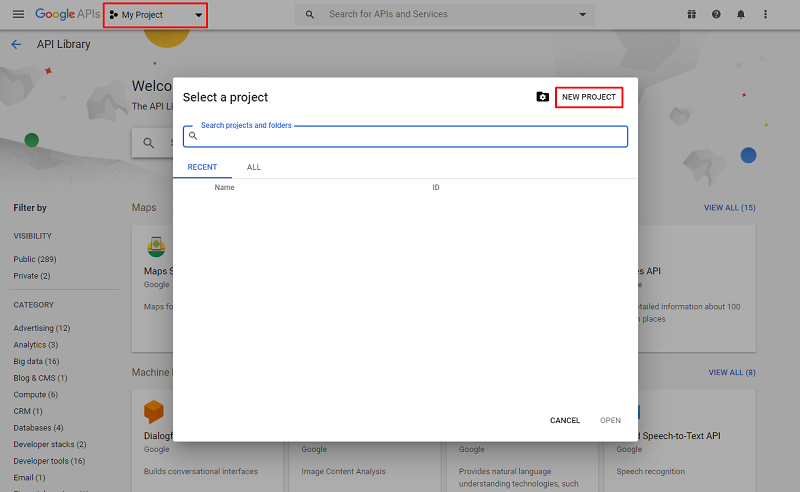This screenshot has height=492, width=800.
Task: Click the Google APIs logo
Action: click(x=67, y=14)
